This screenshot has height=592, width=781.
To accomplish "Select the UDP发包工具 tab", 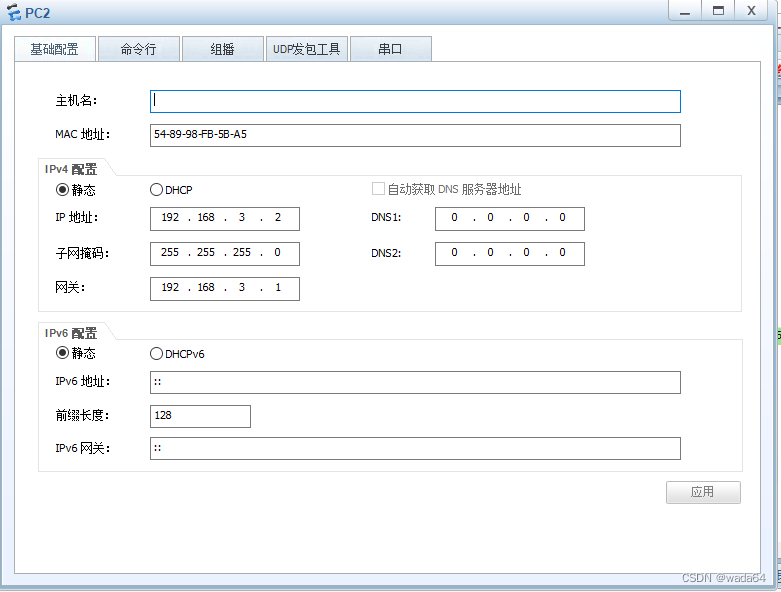I will tap(307, 49).
